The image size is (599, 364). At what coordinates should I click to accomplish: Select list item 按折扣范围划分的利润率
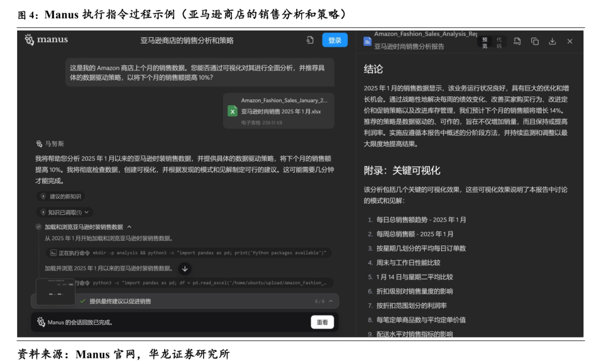click(412, 306)
